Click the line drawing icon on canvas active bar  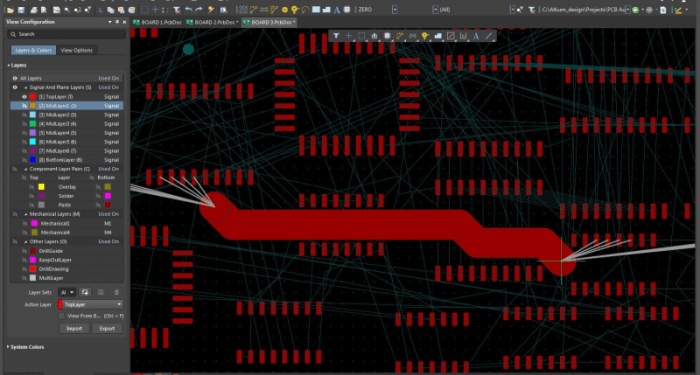click(x=489, y=36)
